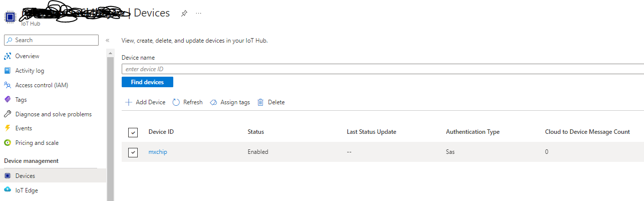Open Pricing and scale page
Screen dimensions: 644x201
point(37,143)
